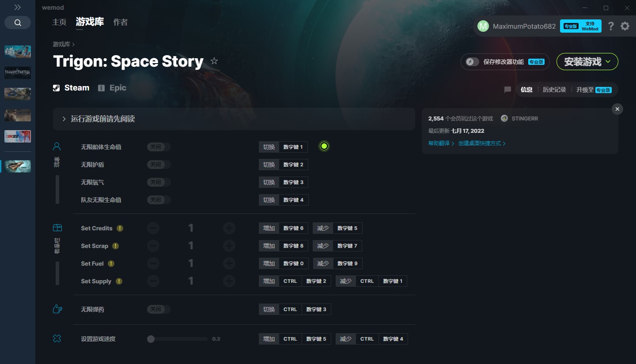The image size is (636, 364).
Task: Click Set Supply warning info icon
Action: click(119, 281)
